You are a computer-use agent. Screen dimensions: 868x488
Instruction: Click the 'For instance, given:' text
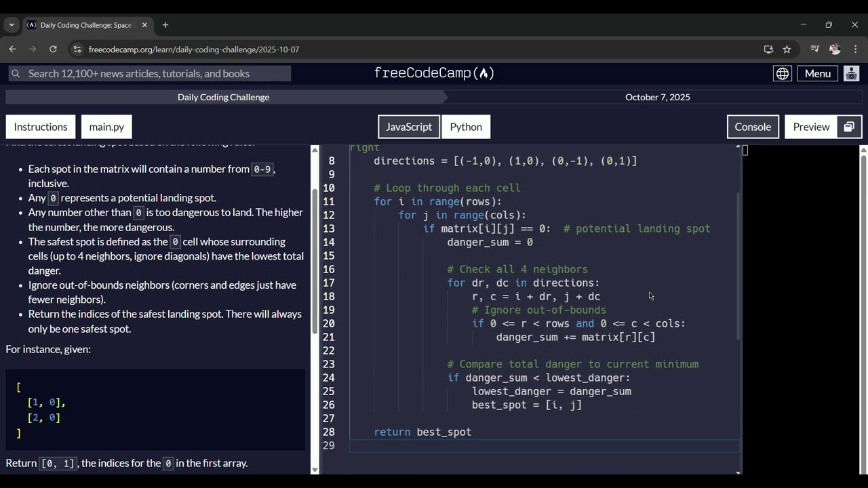[48, 349]
